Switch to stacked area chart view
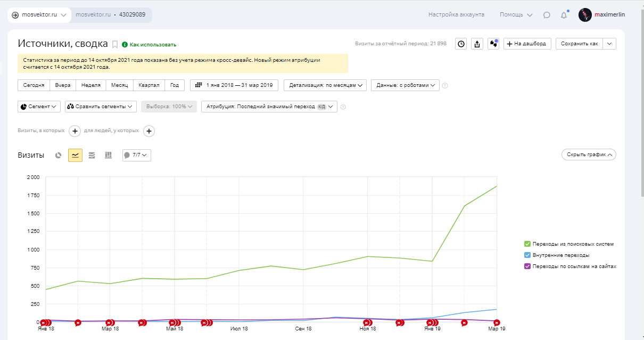The width and height of the screenshot is (644, 340). pyautogui.click(x=92, y=155)
